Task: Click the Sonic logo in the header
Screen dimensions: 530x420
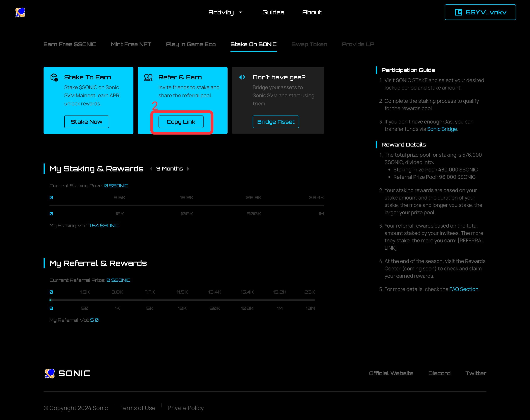Action: (20, 12)
